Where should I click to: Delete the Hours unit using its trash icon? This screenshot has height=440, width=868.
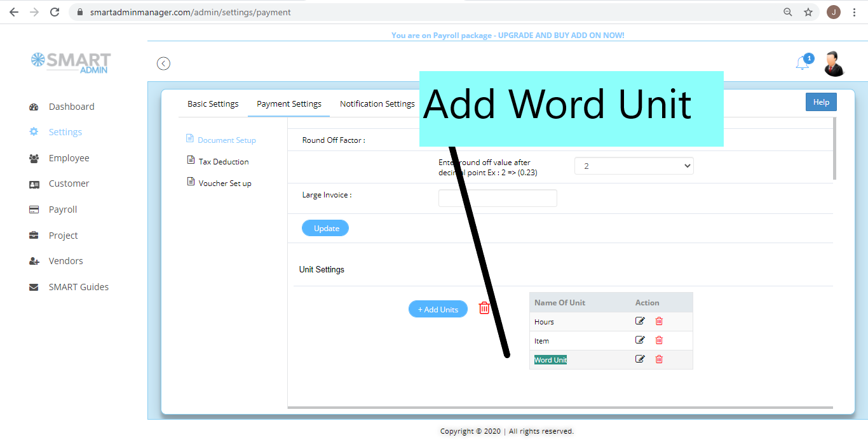tap(659, 321)
